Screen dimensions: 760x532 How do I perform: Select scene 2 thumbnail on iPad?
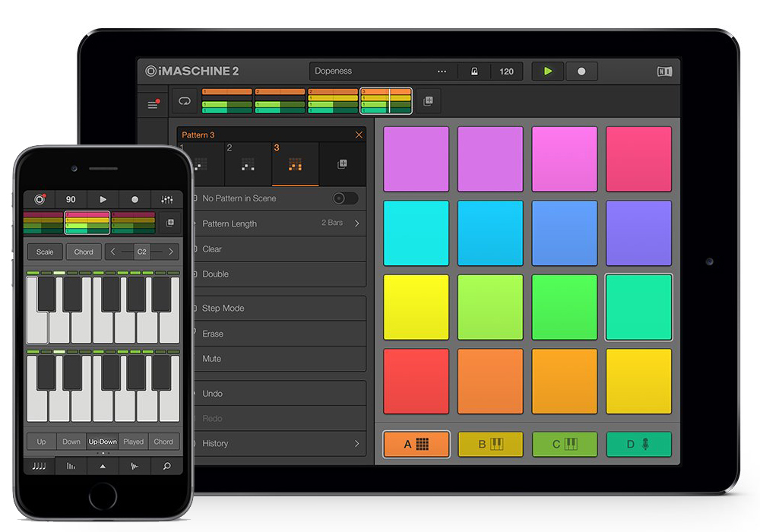click(280, 101)
